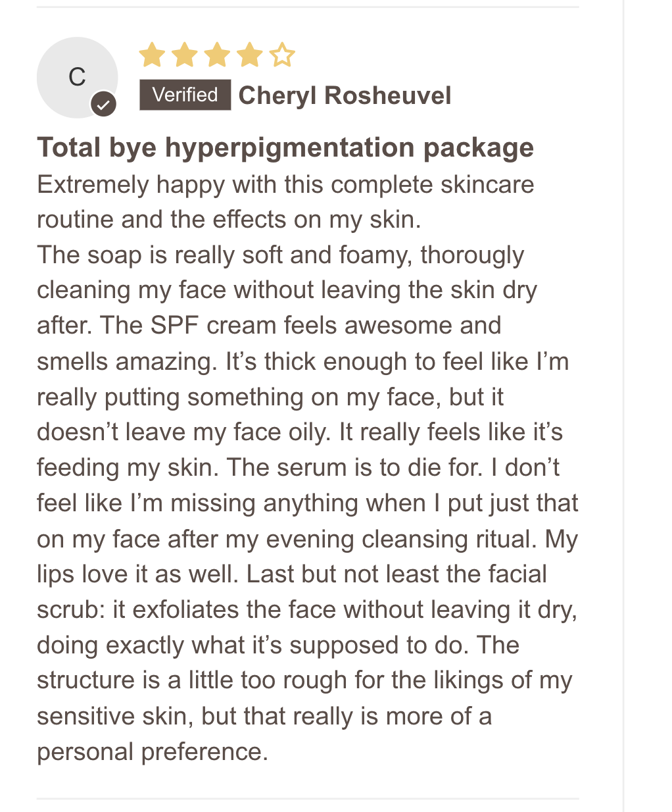Click the line beginning scrub: it exfoliates
Image resolution: width=672 pixels, height=812 pixels.
[x=307, y=610]
